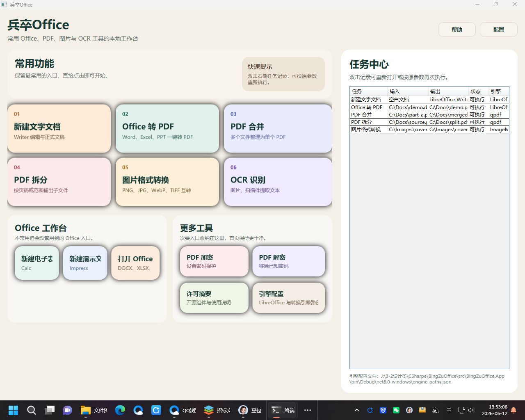Launch Microsoft Edge from the taskbar

click(x=120, y=410)
